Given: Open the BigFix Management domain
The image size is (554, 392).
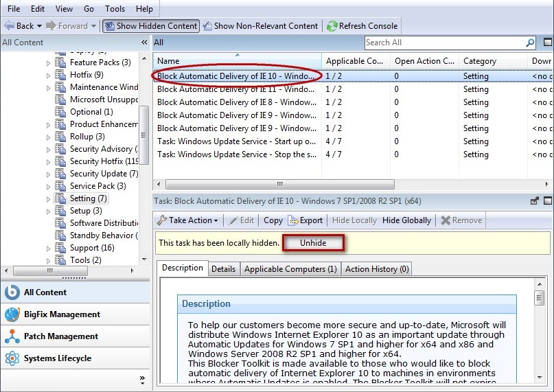Looking at the screenshot, I should point(62,314).
